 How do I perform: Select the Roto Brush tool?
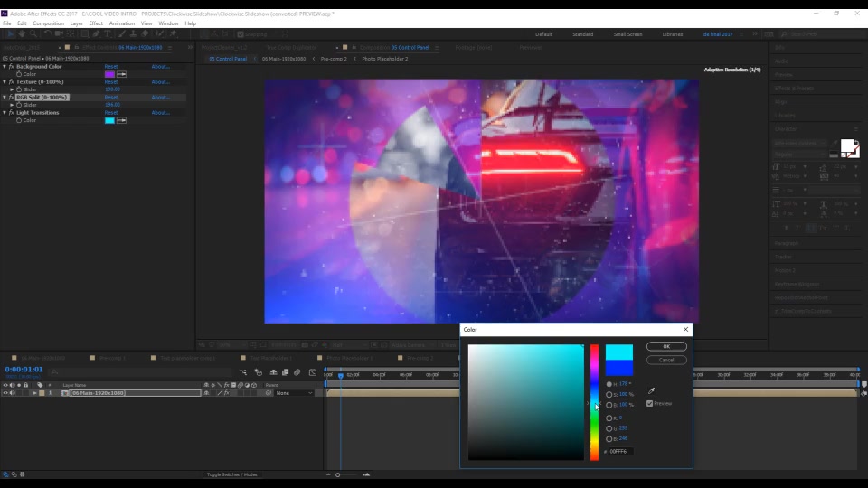[159, 33]
